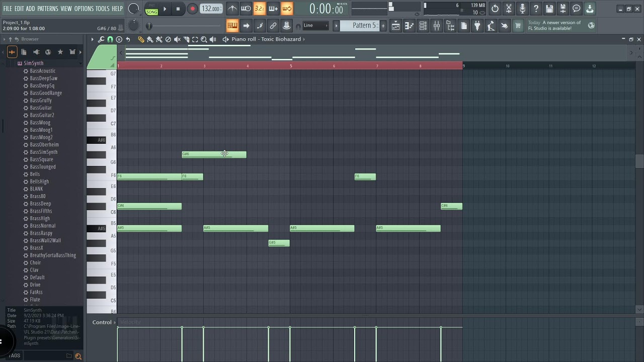Expand arrow after Toxic Biohazard title
The width and height of the screenshot is (644, 362).
[x=304, y=39]
